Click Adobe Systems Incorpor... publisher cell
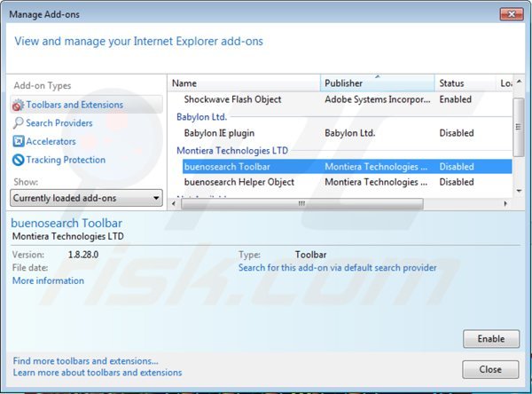532x394 pixels. click(x=378, y=99)
